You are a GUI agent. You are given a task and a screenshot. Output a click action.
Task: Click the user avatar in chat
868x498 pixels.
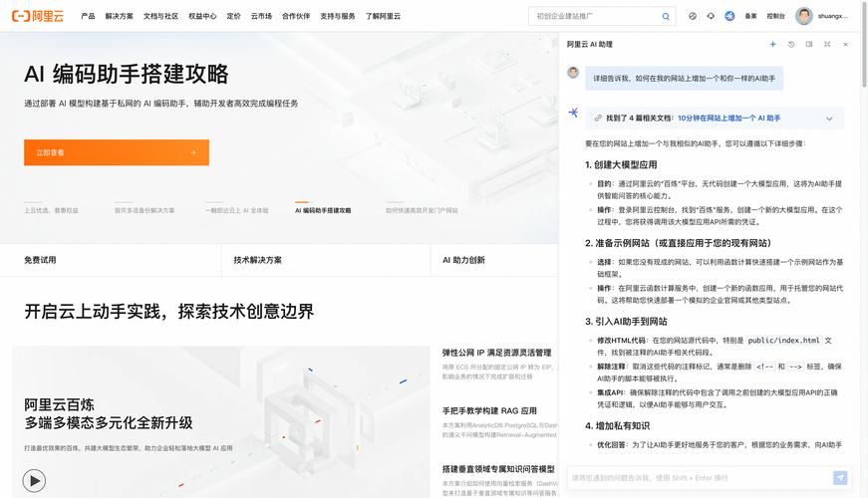tap(573, 73)
